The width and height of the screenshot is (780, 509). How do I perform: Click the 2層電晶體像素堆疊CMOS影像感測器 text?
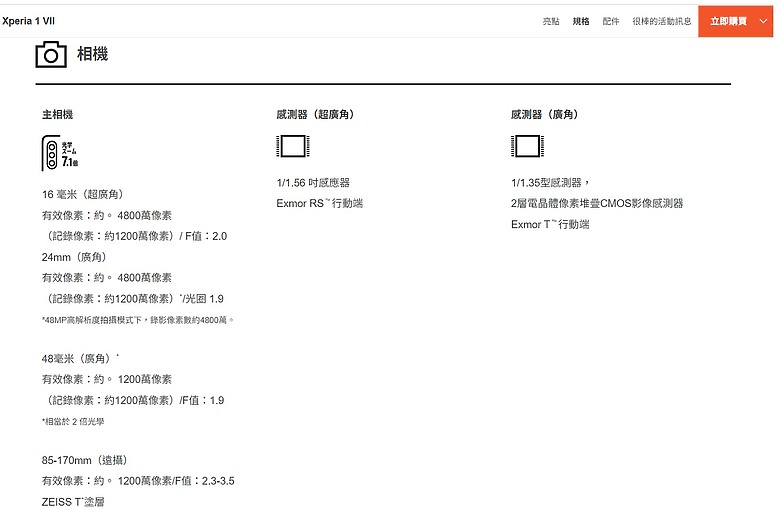597,204
